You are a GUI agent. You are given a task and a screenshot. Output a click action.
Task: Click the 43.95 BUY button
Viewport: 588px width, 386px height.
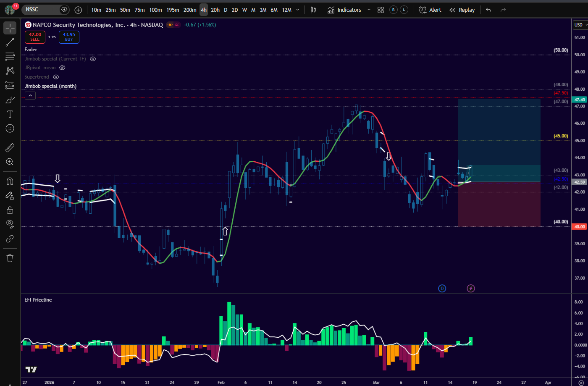tap(69, 37)
